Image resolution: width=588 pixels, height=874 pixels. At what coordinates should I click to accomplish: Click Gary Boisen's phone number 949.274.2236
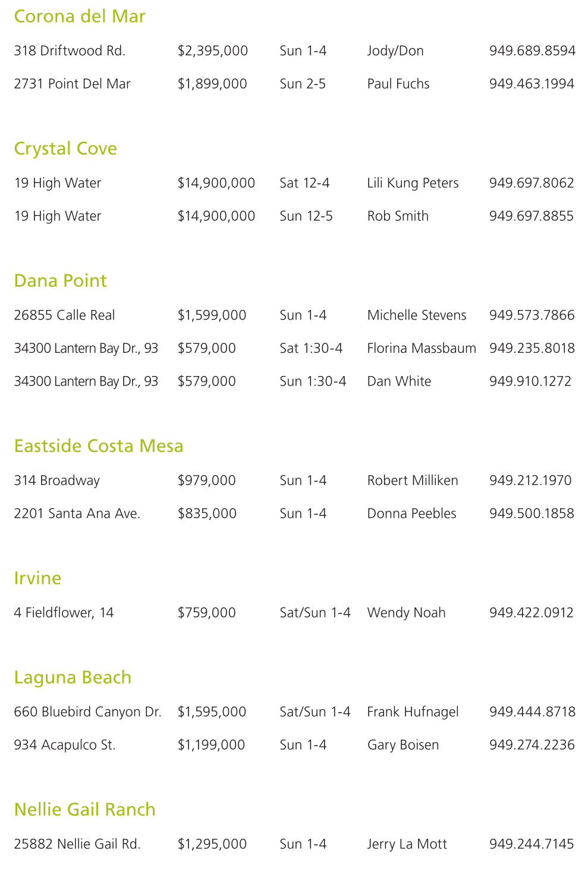pyautogui.click(x=532, y=745)
